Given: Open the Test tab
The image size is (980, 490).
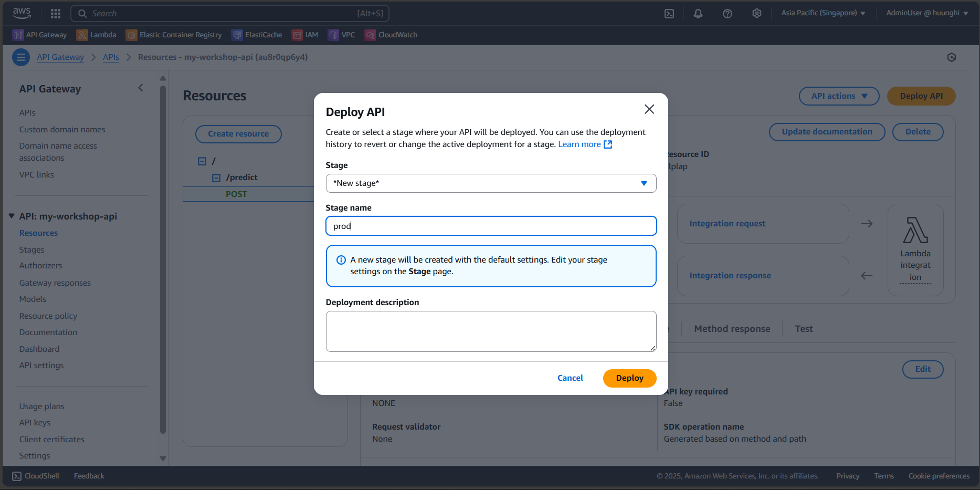Looking at the screenshot, I should click(804, 329).
